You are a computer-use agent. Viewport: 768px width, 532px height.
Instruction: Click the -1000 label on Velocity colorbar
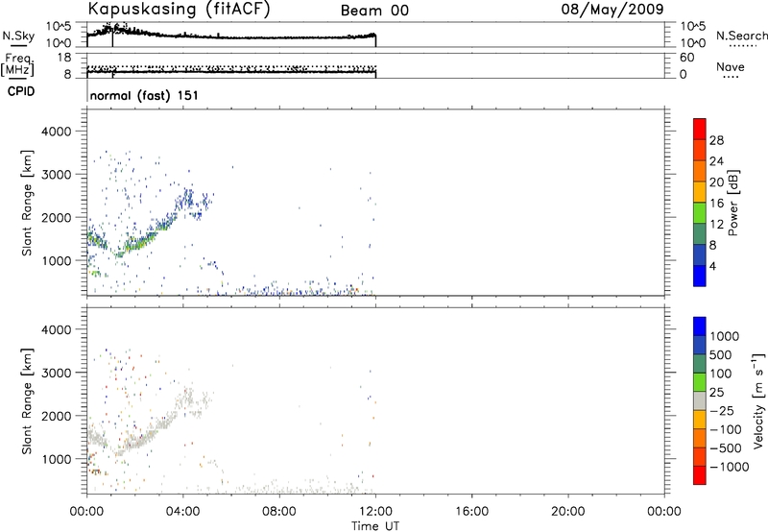point(730,467)
